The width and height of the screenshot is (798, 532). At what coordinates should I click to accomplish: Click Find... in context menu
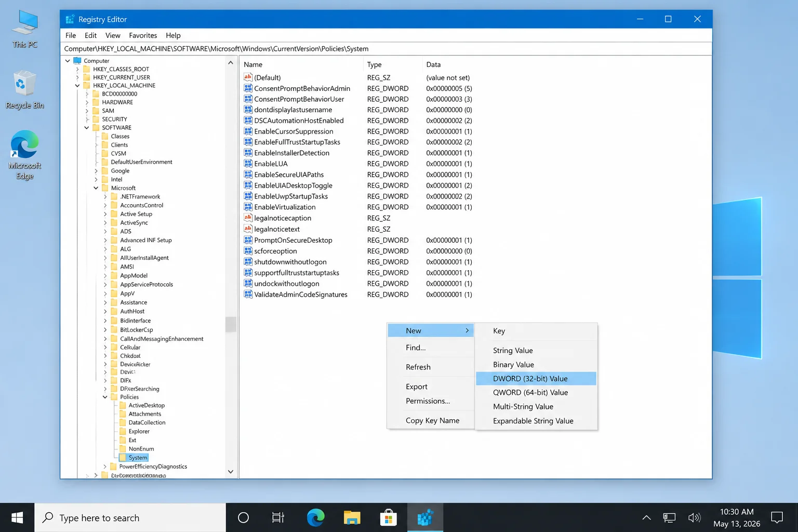(x=431, y=348)
